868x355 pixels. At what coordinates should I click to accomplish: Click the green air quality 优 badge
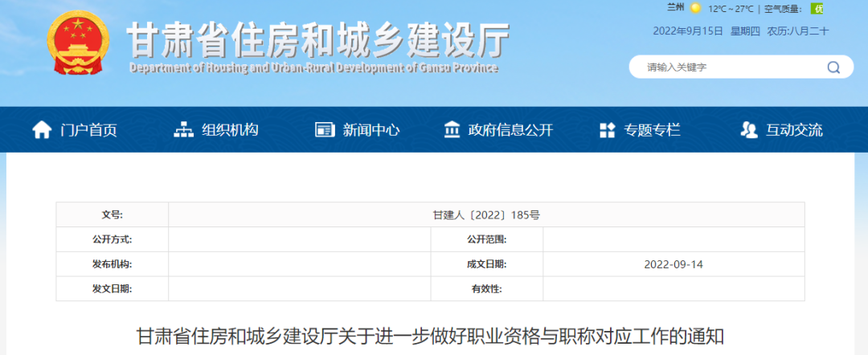(x=817, y=9)
